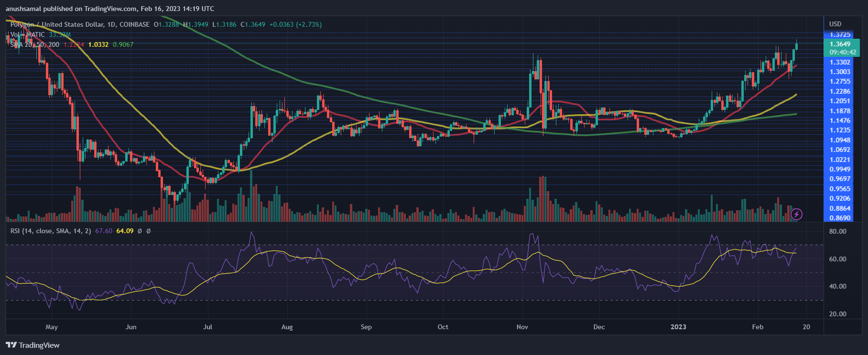Click the 1.3649 current price tag

pos(840,44)
